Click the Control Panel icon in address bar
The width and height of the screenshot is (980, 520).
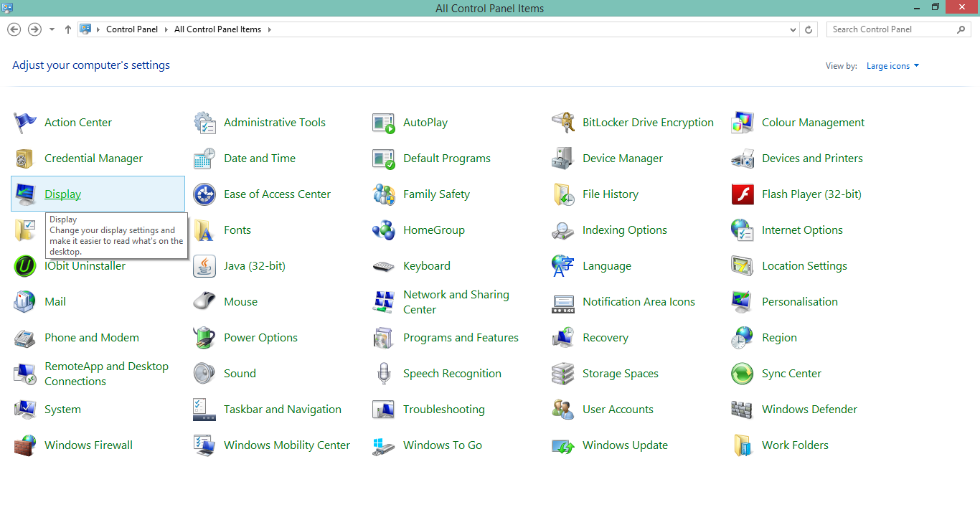point(85,29)
